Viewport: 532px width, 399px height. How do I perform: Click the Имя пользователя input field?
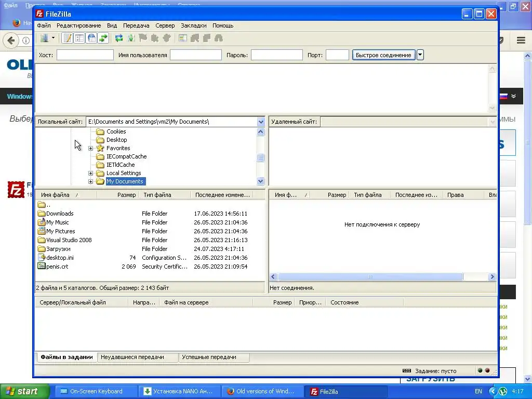pos(196,55)
